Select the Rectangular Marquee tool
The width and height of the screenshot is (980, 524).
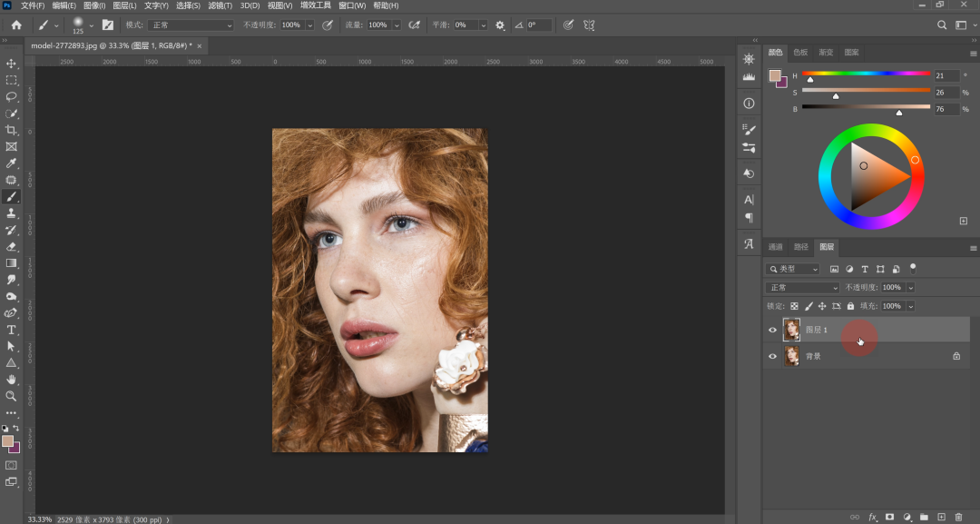11,80
